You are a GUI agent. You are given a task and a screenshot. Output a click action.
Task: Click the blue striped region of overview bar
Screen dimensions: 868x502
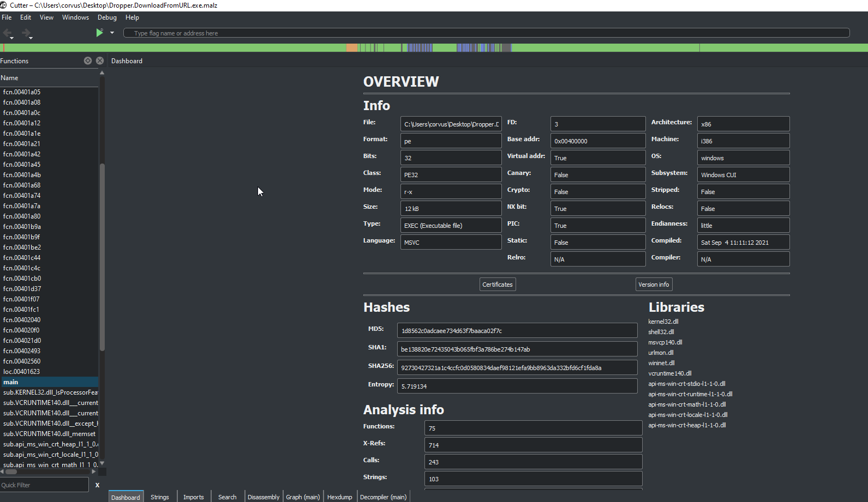(x=420, y=48)
